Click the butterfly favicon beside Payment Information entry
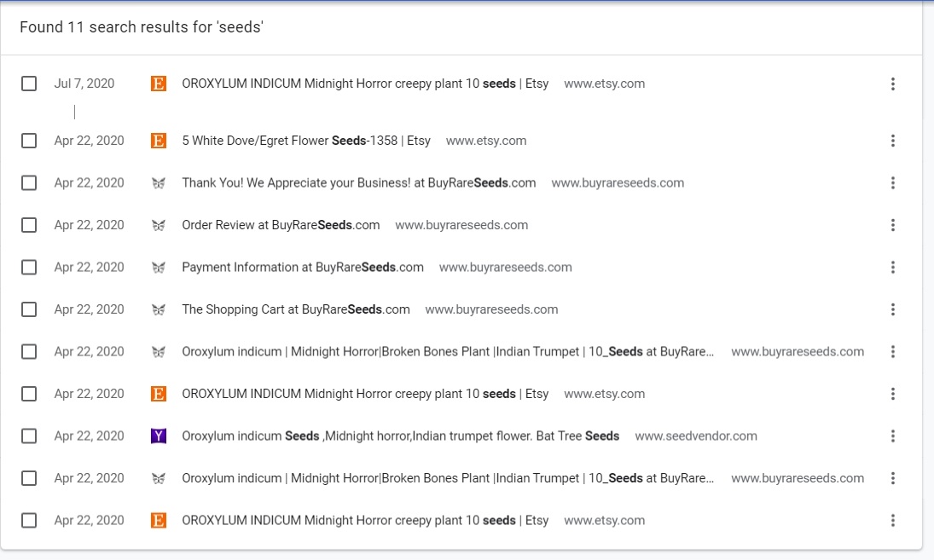The image size is (934, 560). (x=158, y=267)
